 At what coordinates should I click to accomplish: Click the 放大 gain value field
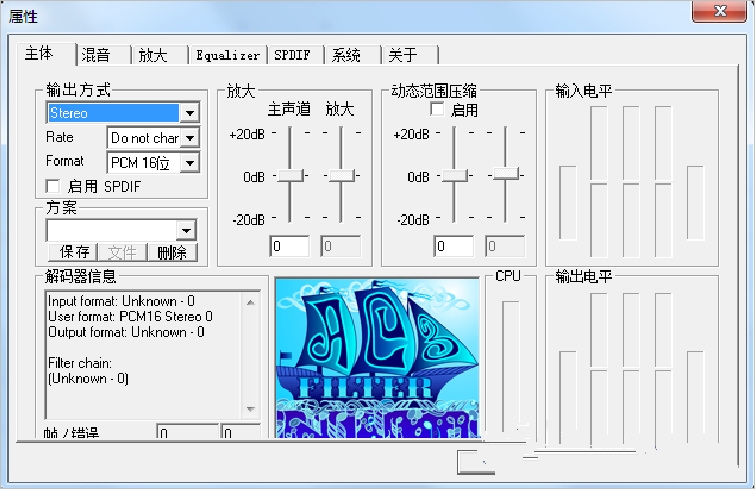[341, 246]
